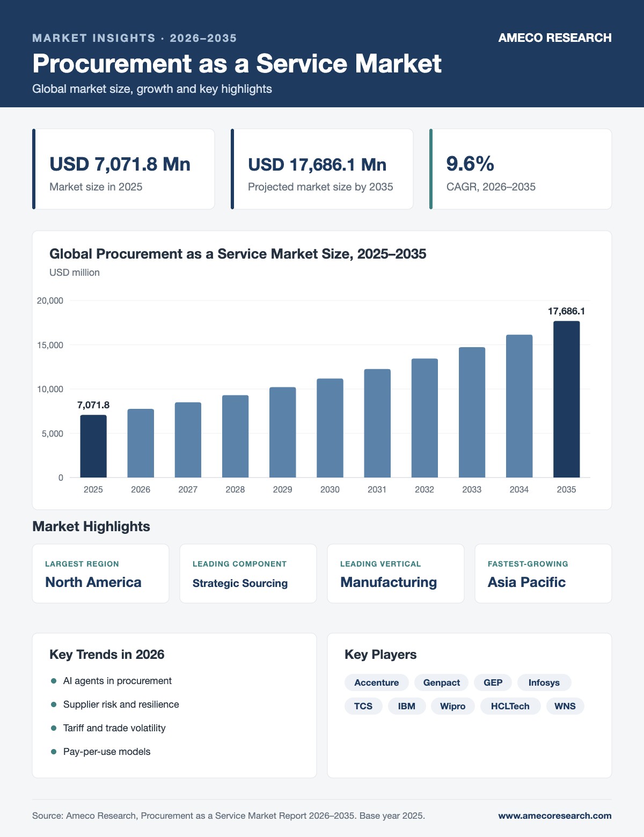Click the Procurement as a Service Market title
Image resolution: width=644 pixels, height=837 pixels.
[x=237, y=63]
